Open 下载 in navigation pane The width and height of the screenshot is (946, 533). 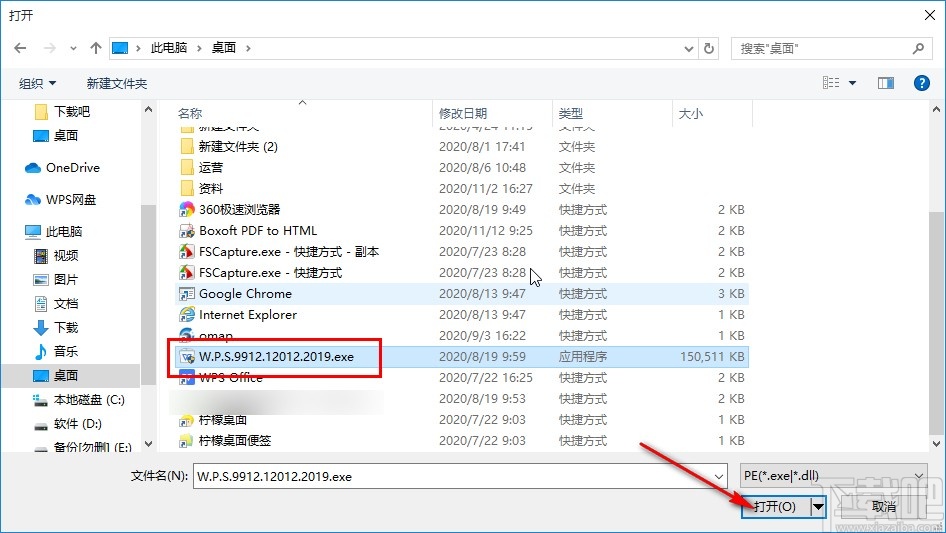coord(56,327)
